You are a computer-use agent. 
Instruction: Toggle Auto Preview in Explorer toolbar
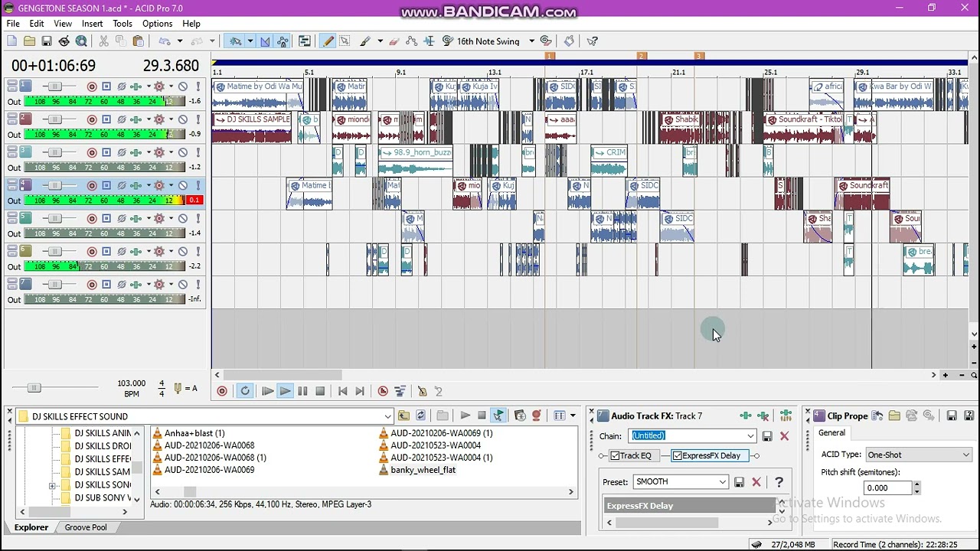(498, 416)
